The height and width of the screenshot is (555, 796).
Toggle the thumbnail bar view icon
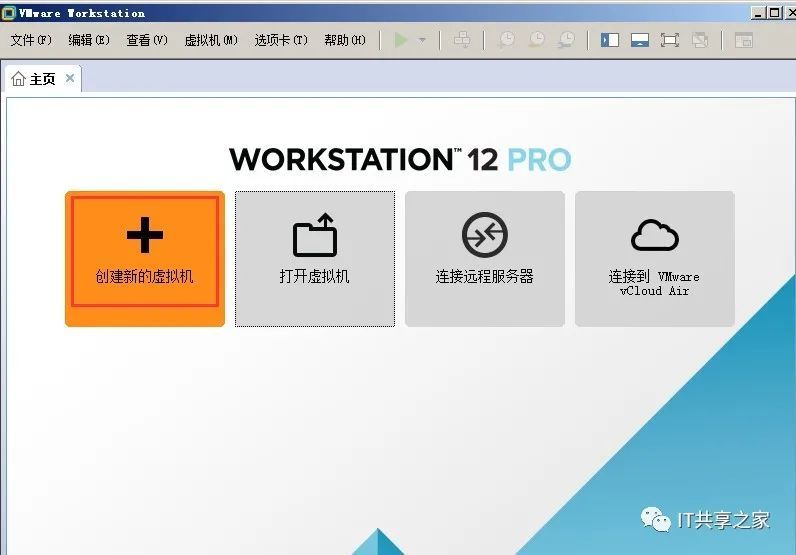click(x=640, y=40)
